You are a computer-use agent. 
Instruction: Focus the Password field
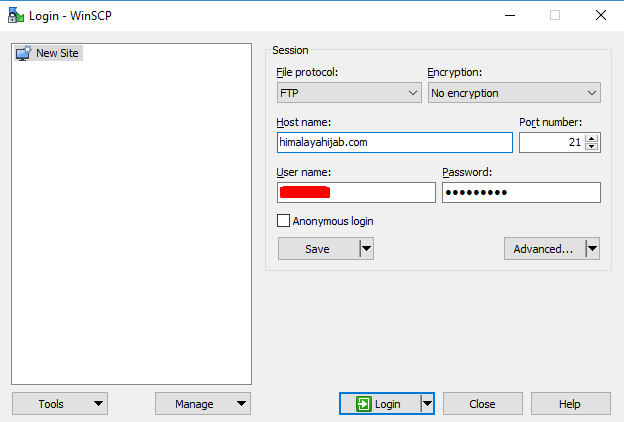click(x=521, y=193)
